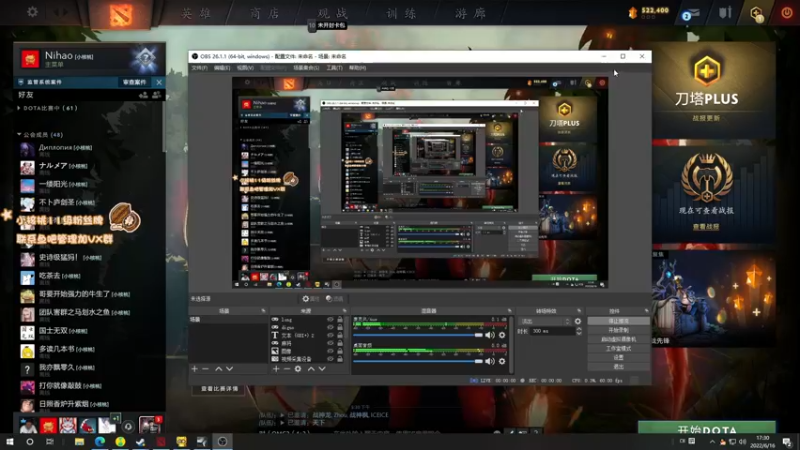
Task: Pop out the sources dock panel
Action: point(344,311)
